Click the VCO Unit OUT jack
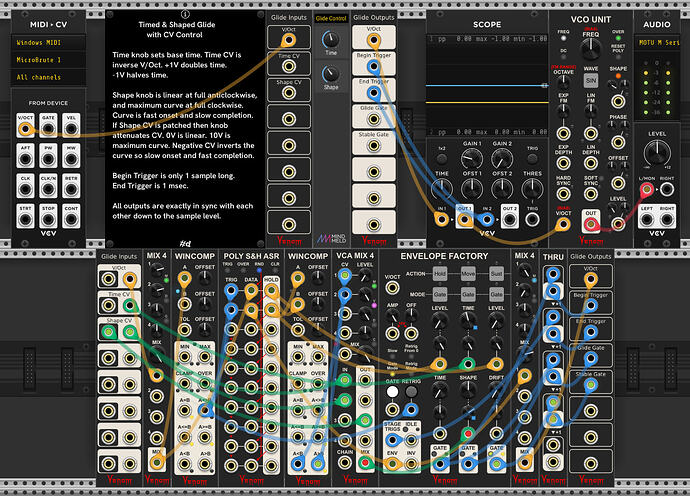 (591, 224)
